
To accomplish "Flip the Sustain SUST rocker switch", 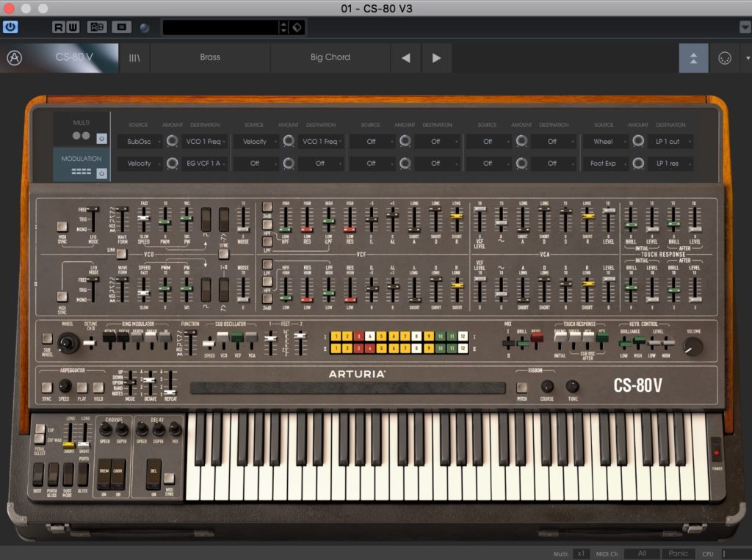I will tap(37, 475).
